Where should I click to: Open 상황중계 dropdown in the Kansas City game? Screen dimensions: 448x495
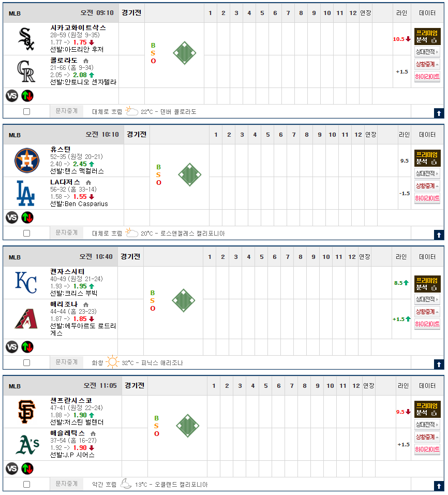coord(427,312)
